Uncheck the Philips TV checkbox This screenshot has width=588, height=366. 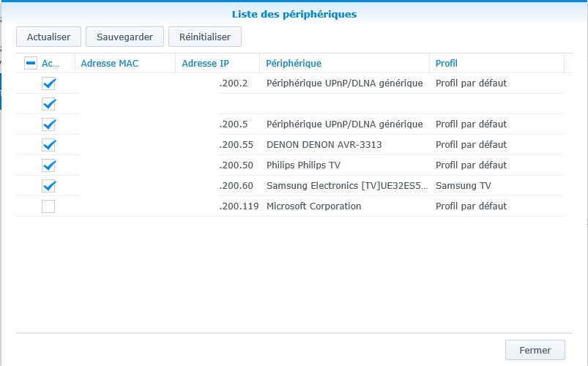click(48, 165)
